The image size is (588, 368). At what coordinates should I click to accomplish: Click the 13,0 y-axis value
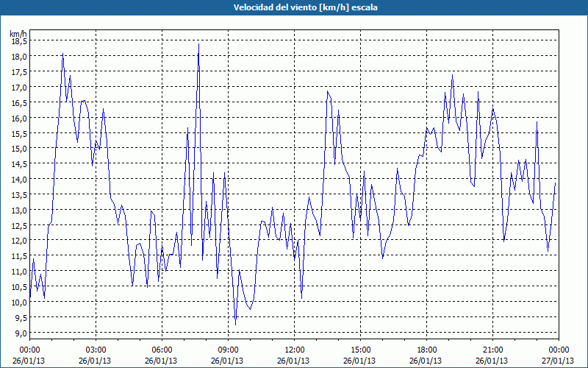point(19,210)
